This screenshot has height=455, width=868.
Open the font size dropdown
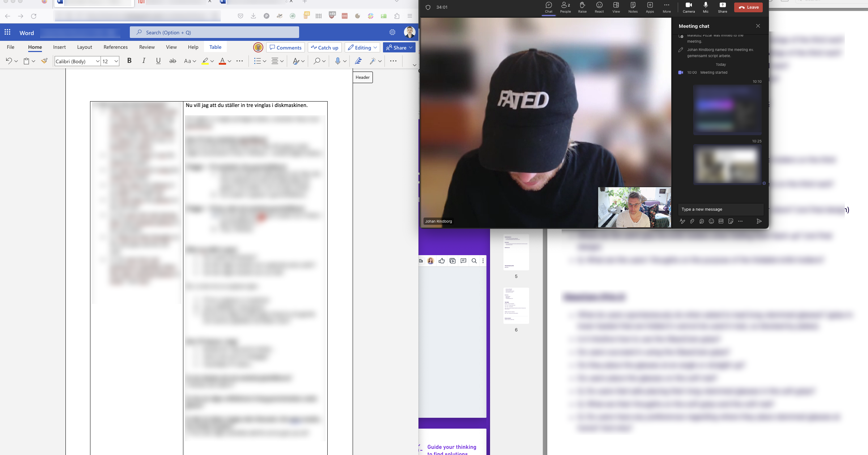[116, 61]
